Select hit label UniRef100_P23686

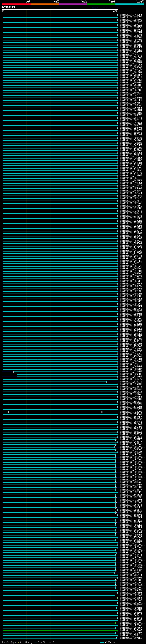pos(131,143)
